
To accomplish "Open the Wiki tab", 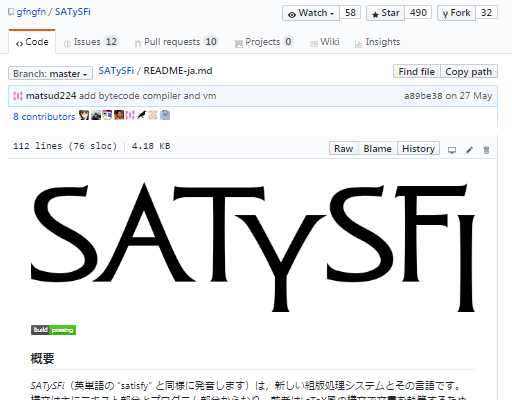I will click(x=324, y=42).
